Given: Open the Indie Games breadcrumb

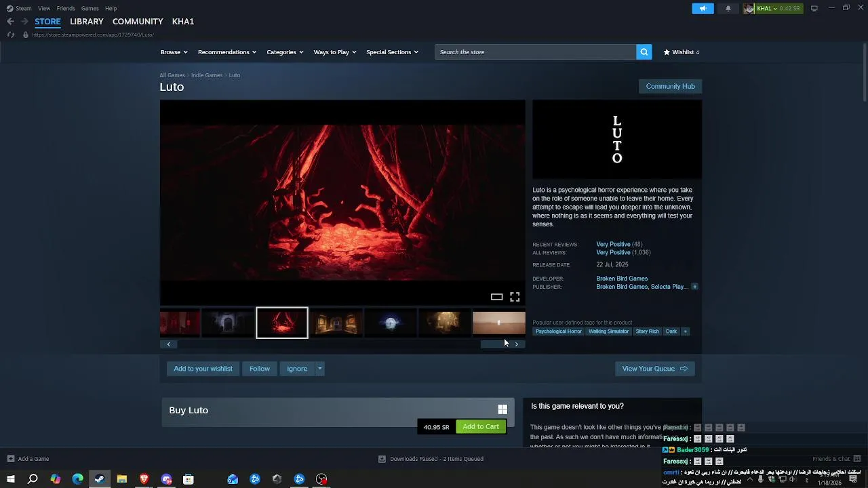Looking at the screenshot, I should click(x=207, y=75).
